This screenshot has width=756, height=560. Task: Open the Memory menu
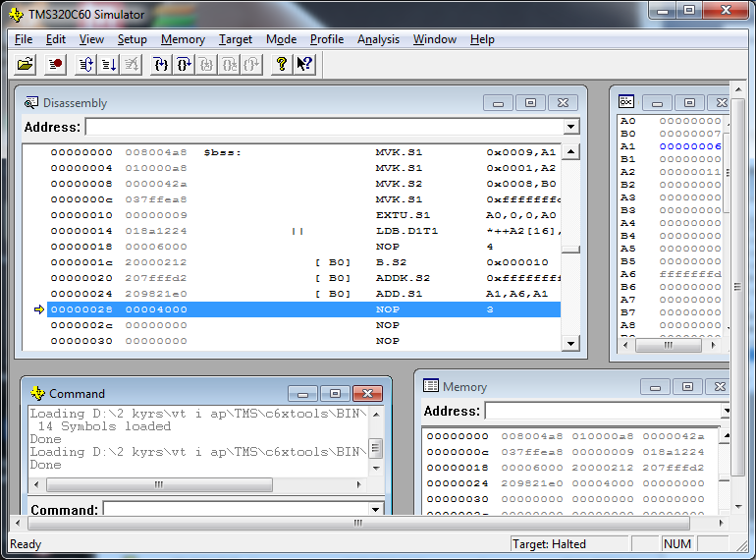[x=183, y=39]
